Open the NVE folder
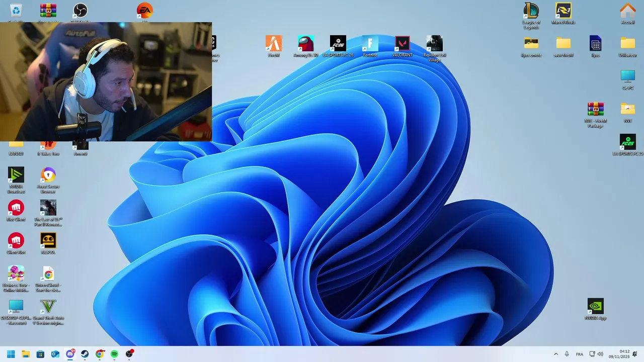 (x=628, y=112)
